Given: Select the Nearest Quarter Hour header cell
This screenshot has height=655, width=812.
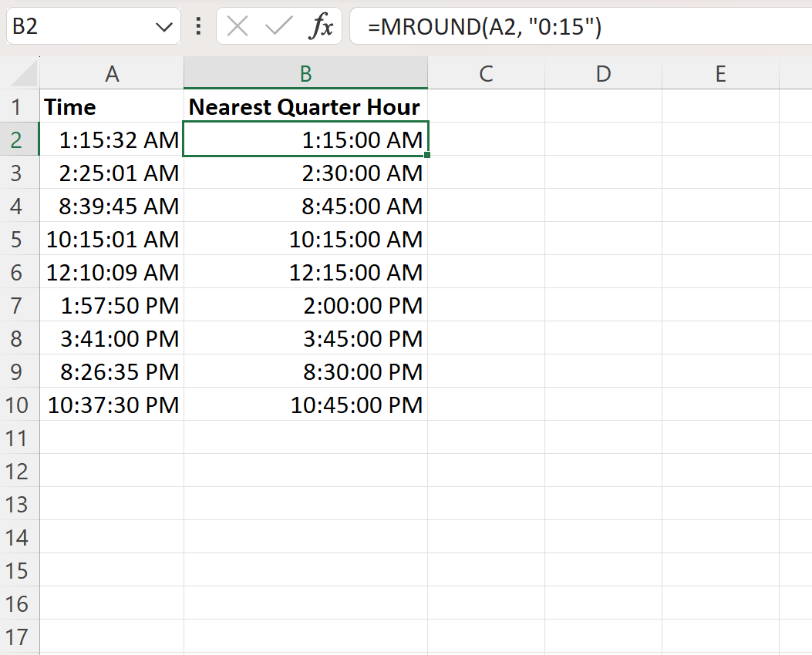Looking at the screenshot, I should 305,106.
